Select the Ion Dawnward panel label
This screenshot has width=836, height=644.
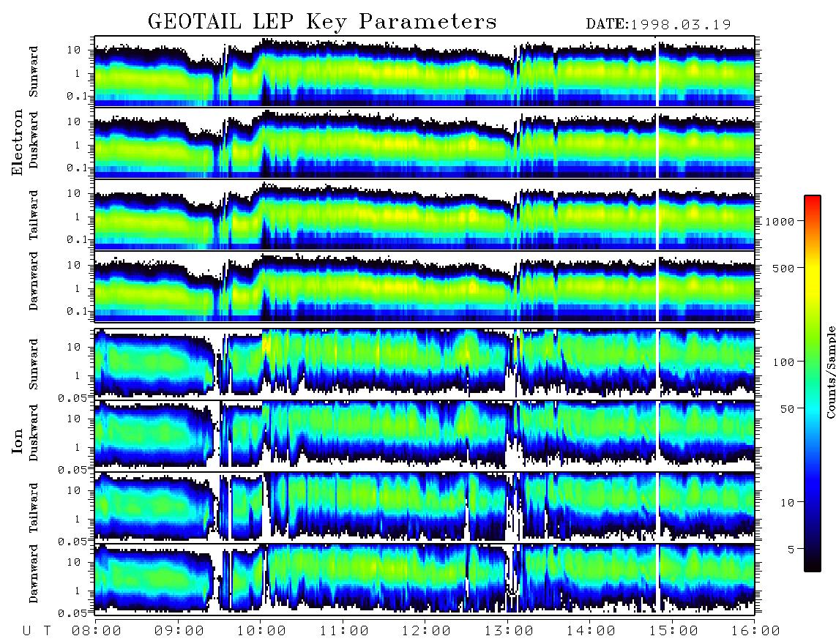point(34,574)
